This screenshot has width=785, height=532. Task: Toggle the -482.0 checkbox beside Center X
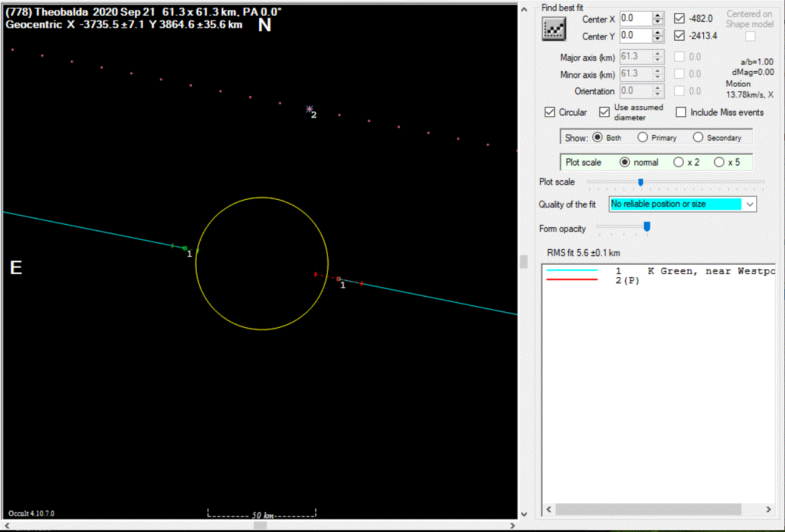(679, 19)
